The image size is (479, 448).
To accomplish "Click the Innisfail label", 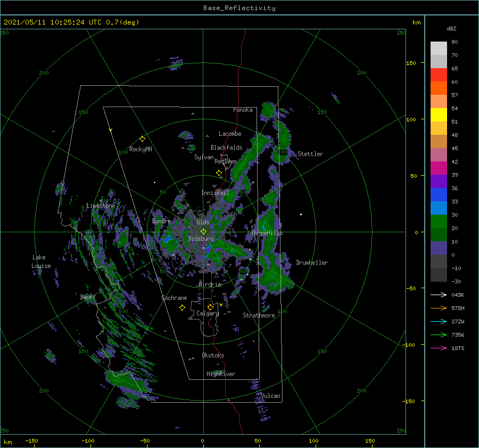I will [215, 193].
